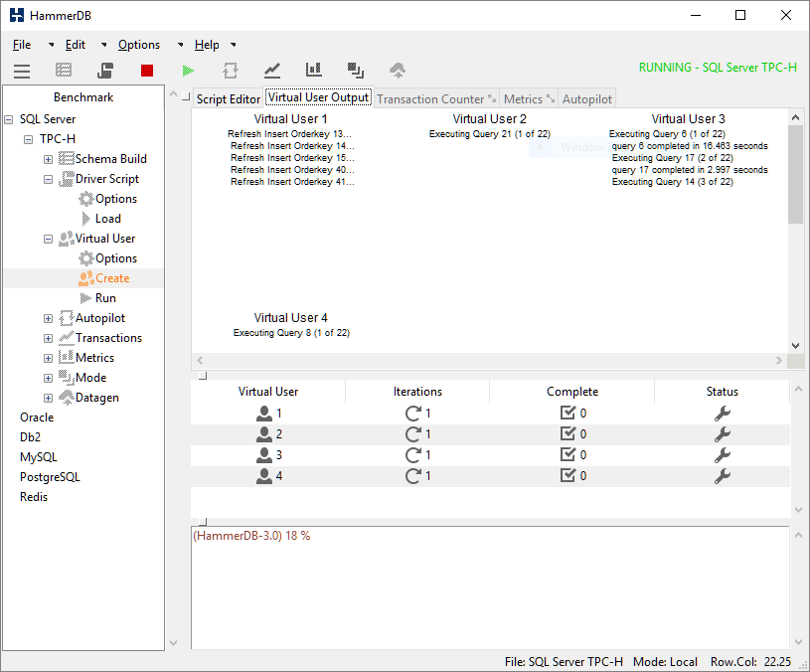This screenshot has height=672, width=810.
Task: Click the Mode tree icon
Action: (67, 378)
